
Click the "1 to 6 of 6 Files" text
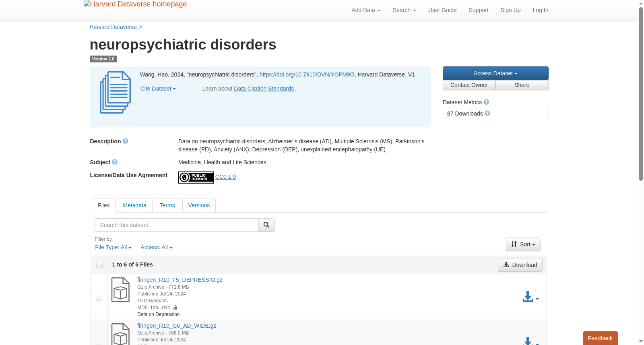(x=132, y=264)
